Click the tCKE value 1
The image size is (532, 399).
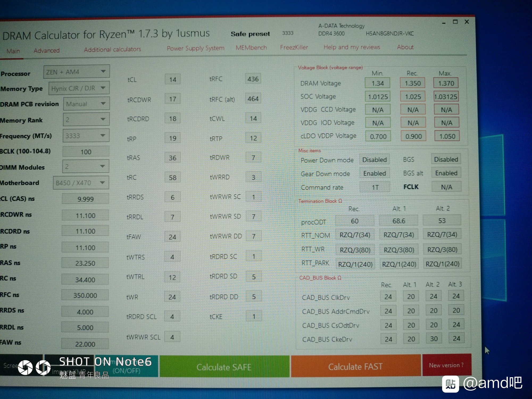click(254, 316)
